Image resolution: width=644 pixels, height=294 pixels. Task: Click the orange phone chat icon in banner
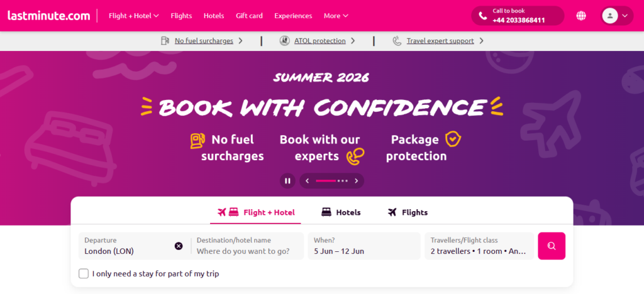(355, 156)
